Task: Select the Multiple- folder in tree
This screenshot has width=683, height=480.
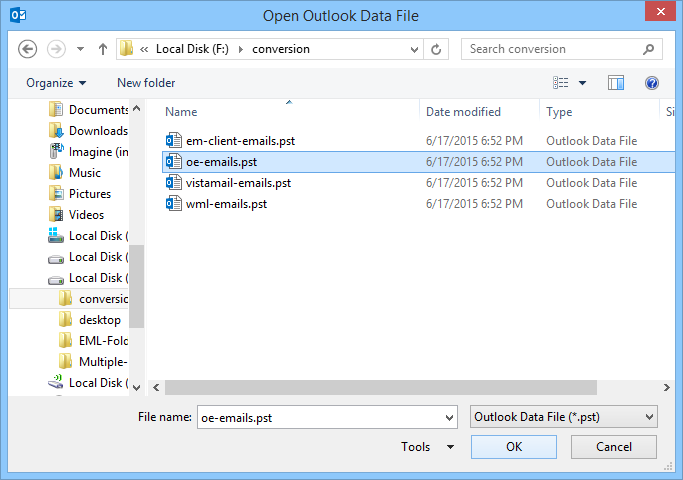Action: [93, 362]
